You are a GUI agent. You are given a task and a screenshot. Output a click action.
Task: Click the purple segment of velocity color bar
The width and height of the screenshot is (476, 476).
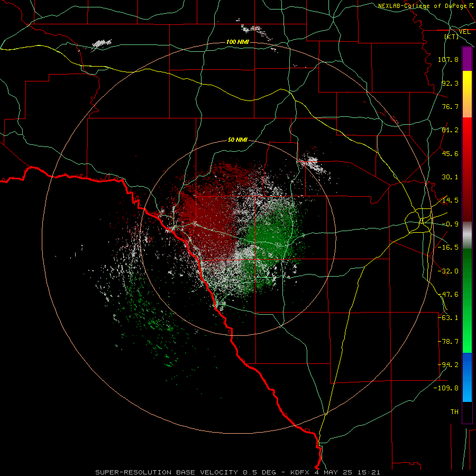[x=467, y=59]
